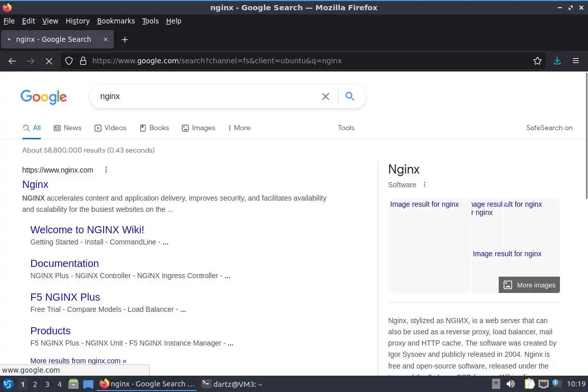Show desktop from the taskbar icon

pyautogui.click(x=88, y=384)
